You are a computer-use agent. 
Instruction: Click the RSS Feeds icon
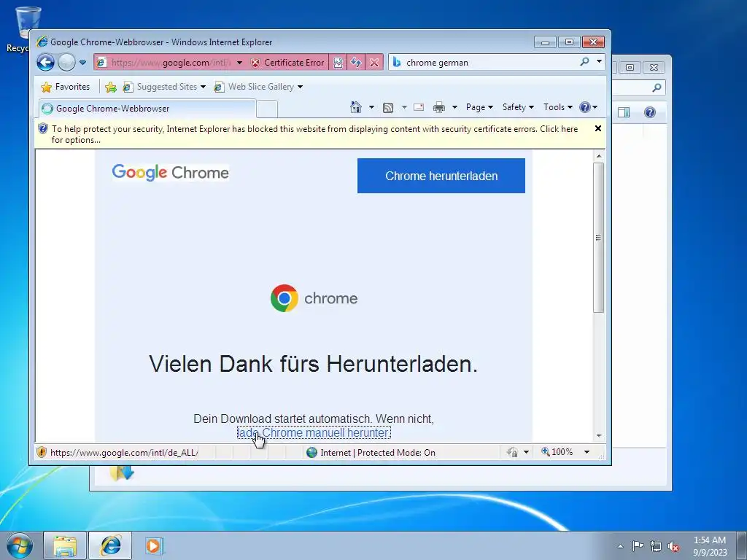coord(388,108)
